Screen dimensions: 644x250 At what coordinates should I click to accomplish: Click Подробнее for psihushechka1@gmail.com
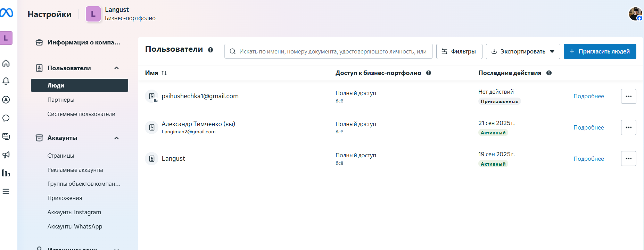(588, 96)
